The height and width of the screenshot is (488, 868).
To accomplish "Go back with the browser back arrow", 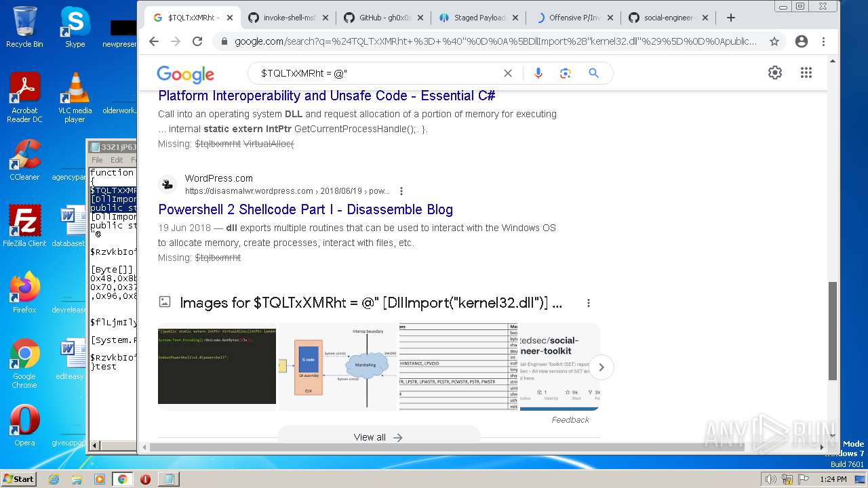I will [154, 41].
